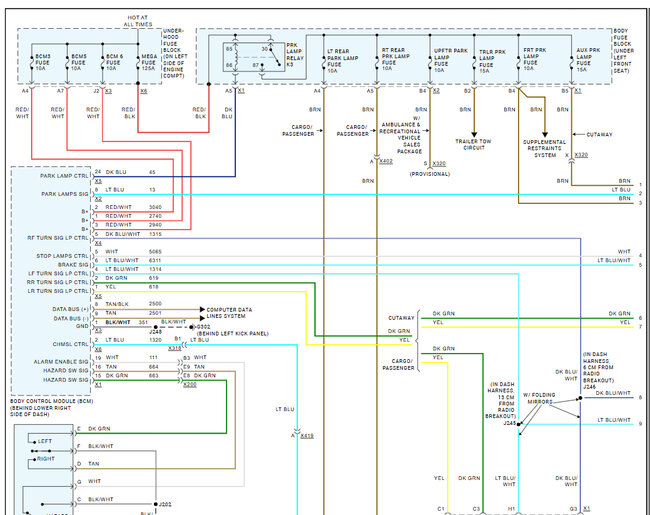The width and height of the screenshot is (650, 515).
Task: Click the UNDER-HOOD FUSE BLOCK description
Action: point(175,53)
